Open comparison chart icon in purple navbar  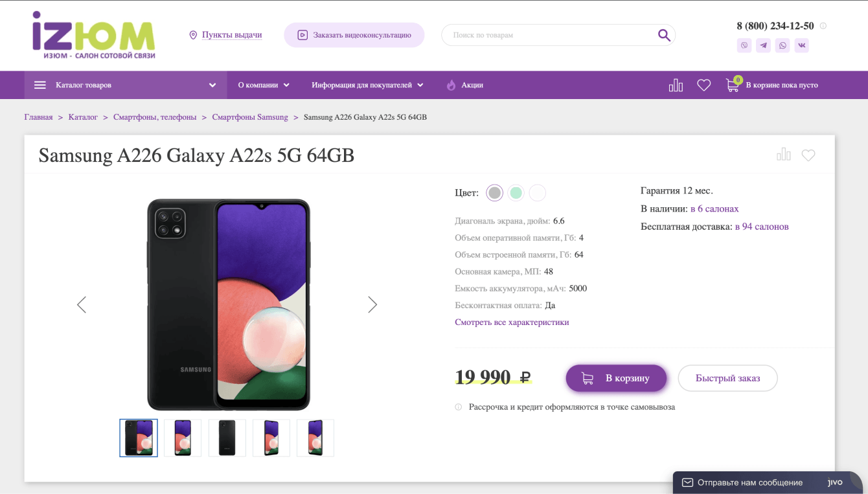pyautogui.click(x=676, y=85)
